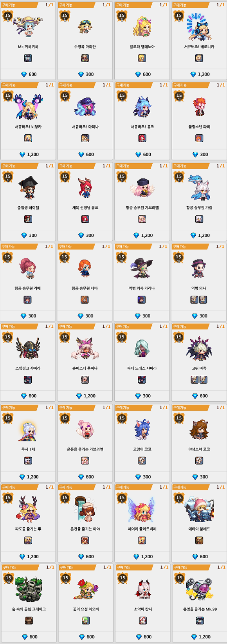
Task: Click the 스팀펑크 샤피라 character sprite
Action: point(28,348)
